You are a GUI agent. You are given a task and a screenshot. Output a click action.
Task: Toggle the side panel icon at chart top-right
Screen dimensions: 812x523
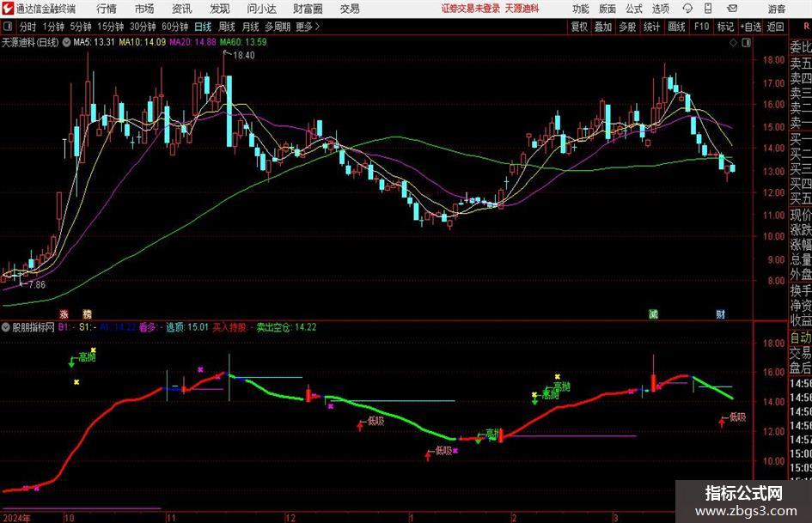pos(746,43)
